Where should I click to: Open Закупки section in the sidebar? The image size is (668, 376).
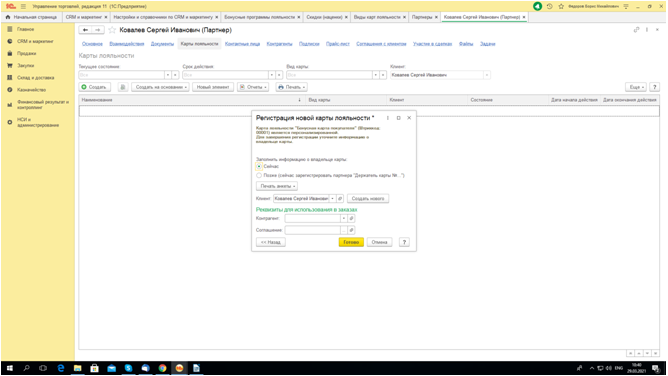point(26,66)
